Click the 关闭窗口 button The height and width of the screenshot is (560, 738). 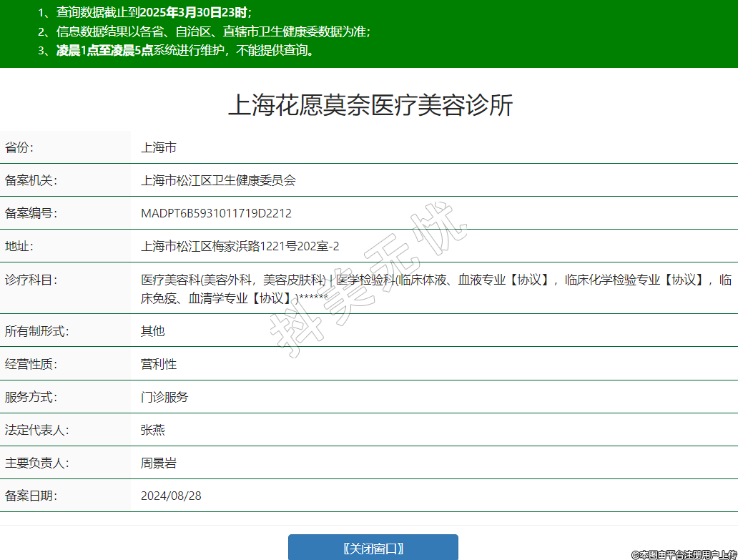pos(373,549)
